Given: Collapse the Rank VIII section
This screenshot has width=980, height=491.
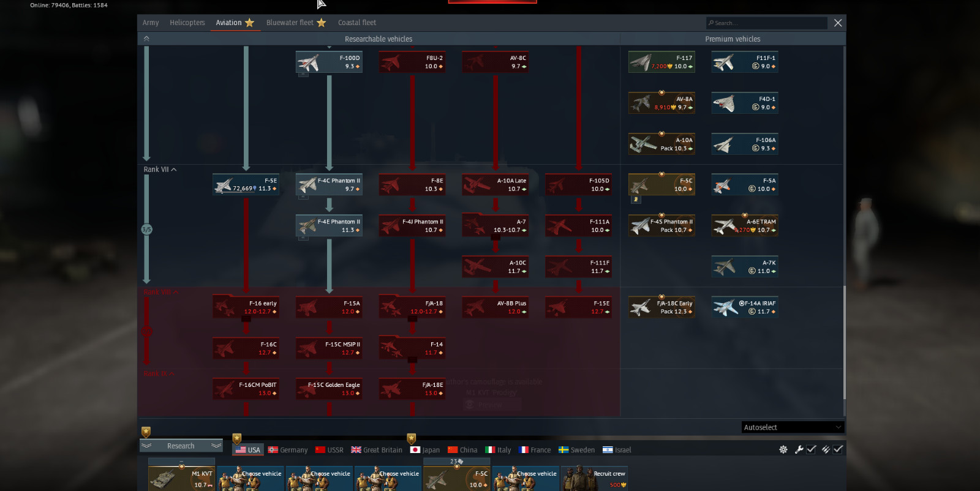Looking at the screenshot, I should [161, 292].
